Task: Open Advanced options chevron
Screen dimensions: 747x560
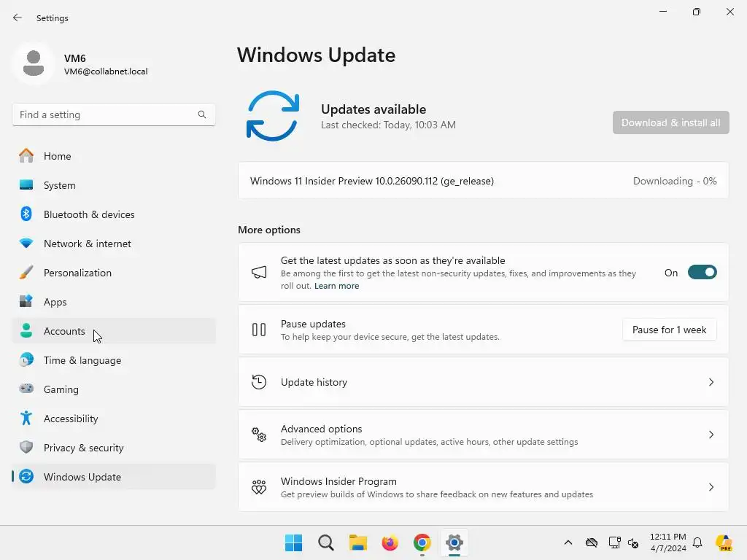Action: (711, 435)
